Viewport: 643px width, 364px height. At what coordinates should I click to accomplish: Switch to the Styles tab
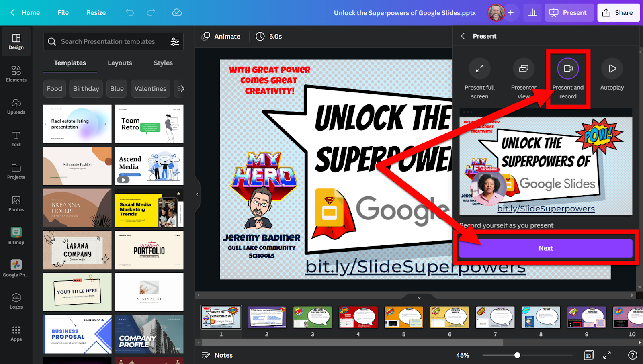pyautogui.click(x=163, y=63)
